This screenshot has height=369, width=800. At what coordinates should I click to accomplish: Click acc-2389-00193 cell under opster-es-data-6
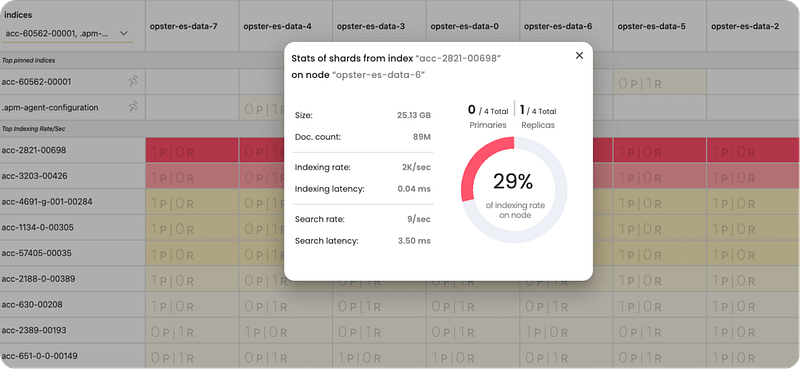[566, 331]
